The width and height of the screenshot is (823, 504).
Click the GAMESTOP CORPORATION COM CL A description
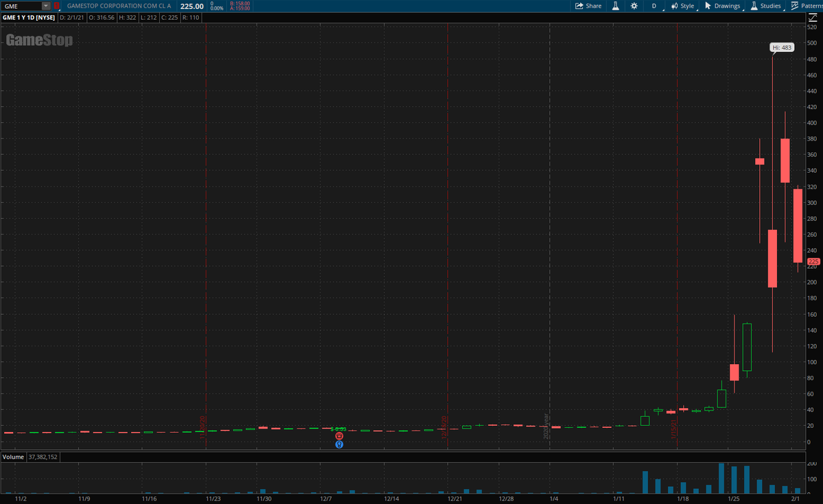point(119,5)
